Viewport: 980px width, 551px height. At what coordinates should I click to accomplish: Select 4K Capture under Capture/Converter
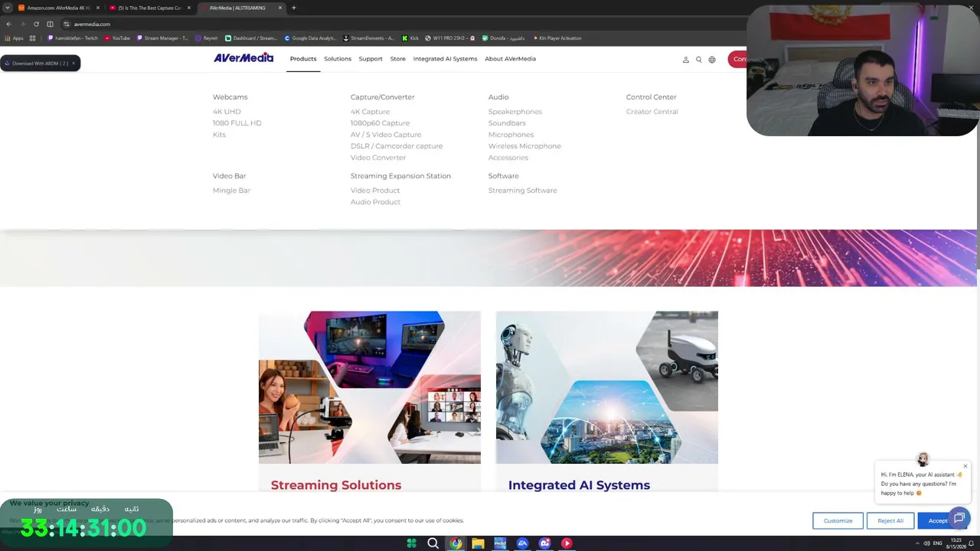(370, 112)
